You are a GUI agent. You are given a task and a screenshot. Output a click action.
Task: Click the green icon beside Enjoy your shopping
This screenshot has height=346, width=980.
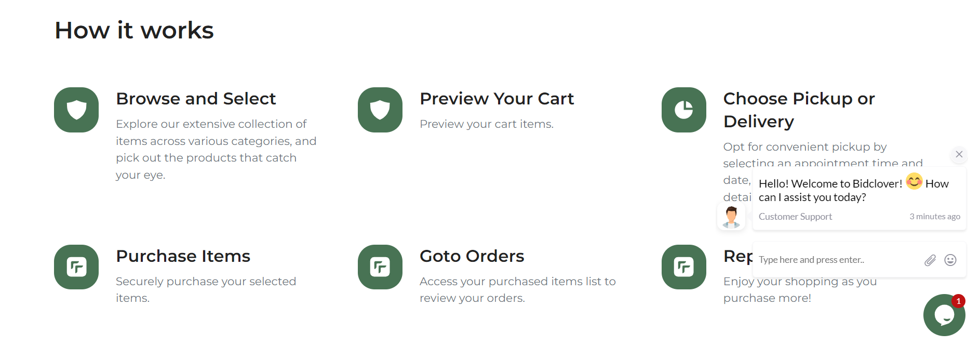pos(683,267)
